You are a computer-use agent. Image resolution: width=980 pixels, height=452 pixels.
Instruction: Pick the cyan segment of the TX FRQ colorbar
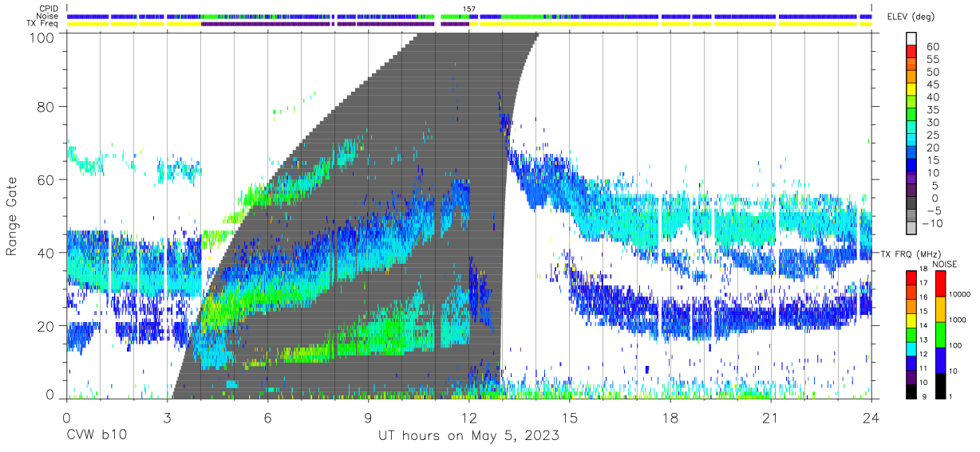(x=911, y=348)
